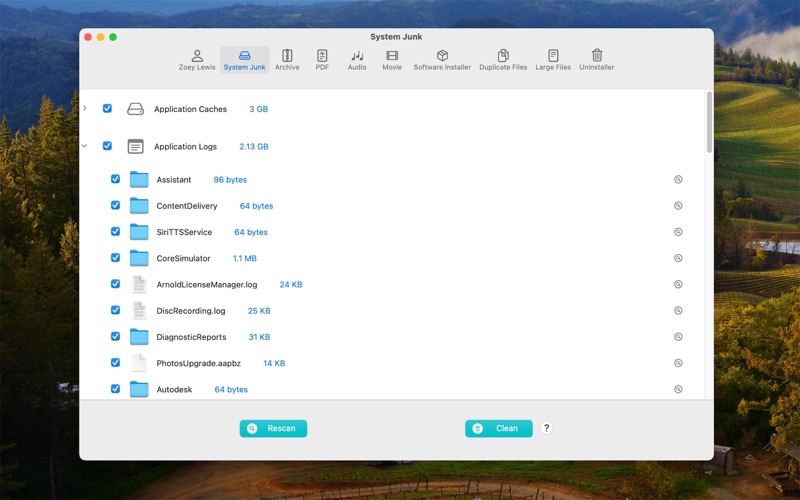Open the Archive category
Viewport: 800px width, 500px height.
(287, 60)
